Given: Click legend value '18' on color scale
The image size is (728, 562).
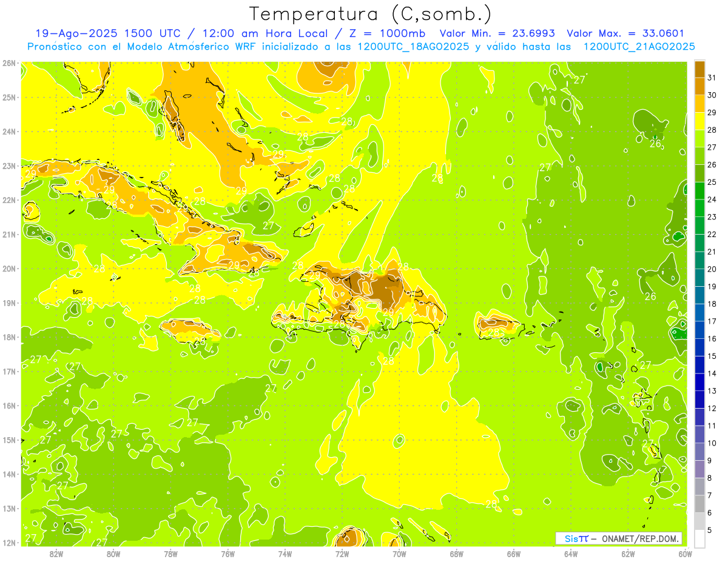Looking at the screenshot, I should click(x=712, y=304).
